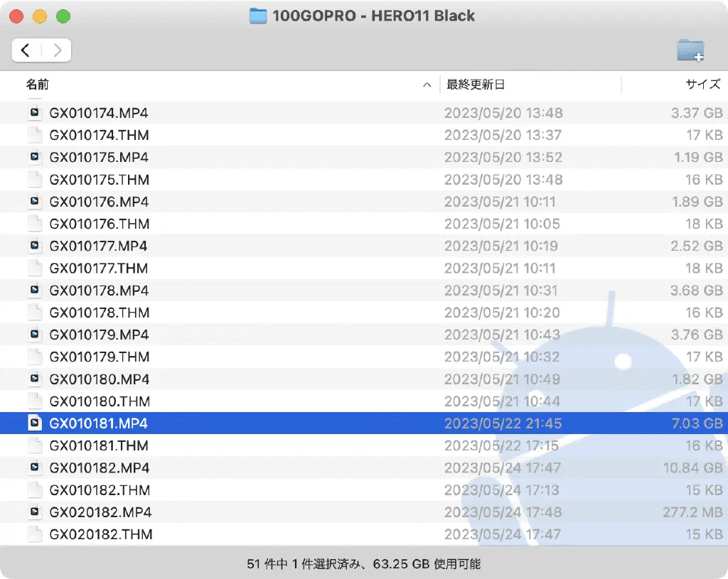
Task: Sort files by the サイズ column header
Action: click(x=702, y=85)
